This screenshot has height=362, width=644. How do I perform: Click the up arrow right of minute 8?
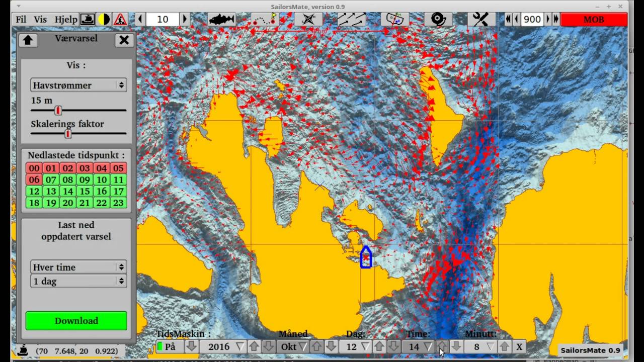pyautogui.click(x=504, y=347)
